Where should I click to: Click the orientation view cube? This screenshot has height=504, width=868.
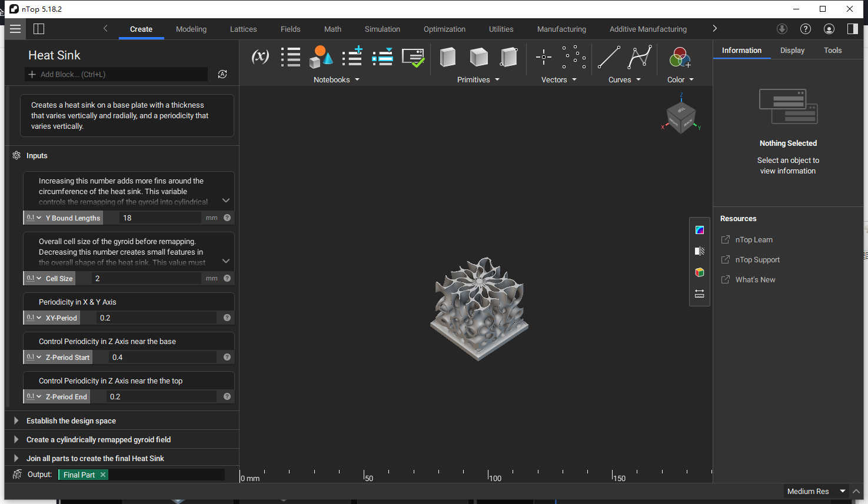pyautogui.click(x=681, y=116)
